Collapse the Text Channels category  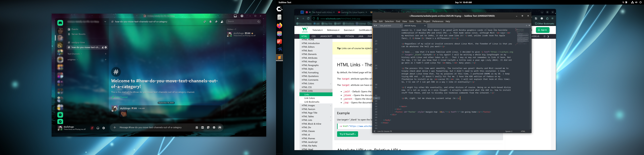point(74,54)
